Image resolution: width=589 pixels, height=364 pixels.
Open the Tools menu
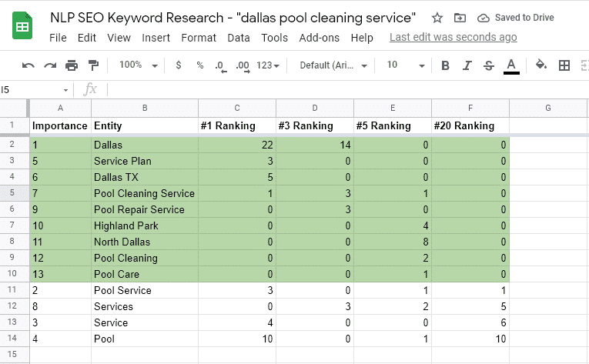(x=275, y=38)
